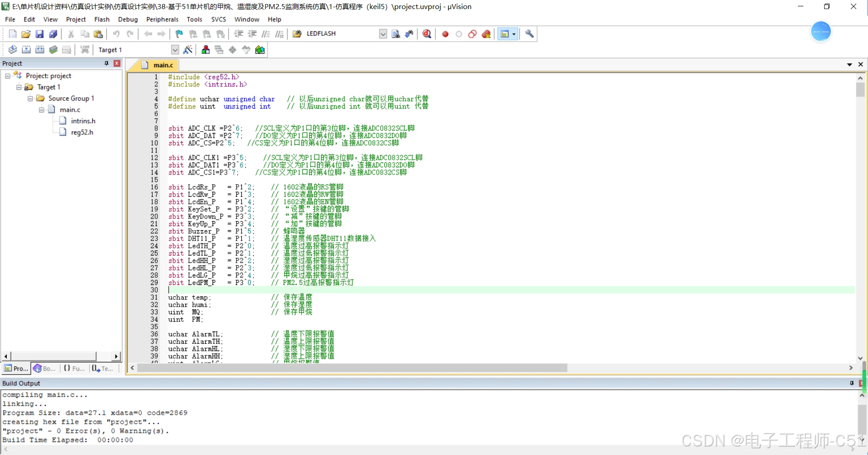868x455 pixels.
Task: Navigate backwards with the left arrow
Action: pos(148,34)
